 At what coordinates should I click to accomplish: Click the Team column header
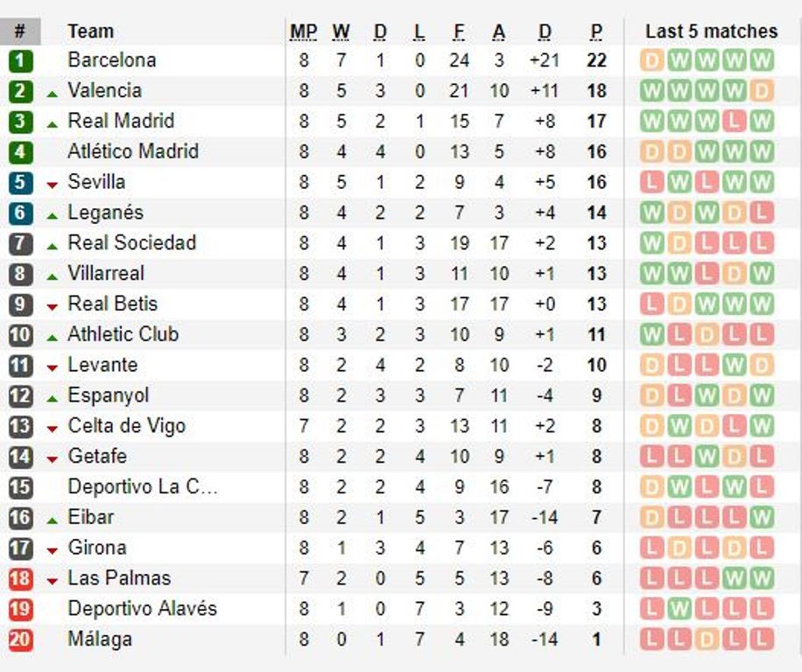tap(90, 31)
